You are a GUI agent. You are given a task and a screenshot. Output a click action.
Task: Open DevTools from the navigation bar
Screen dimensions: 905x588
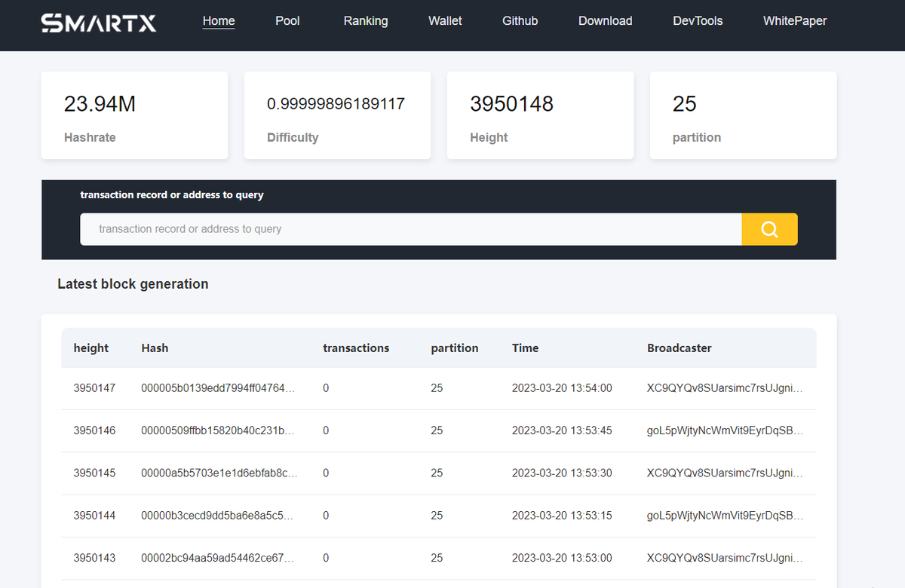pos(698,21)
